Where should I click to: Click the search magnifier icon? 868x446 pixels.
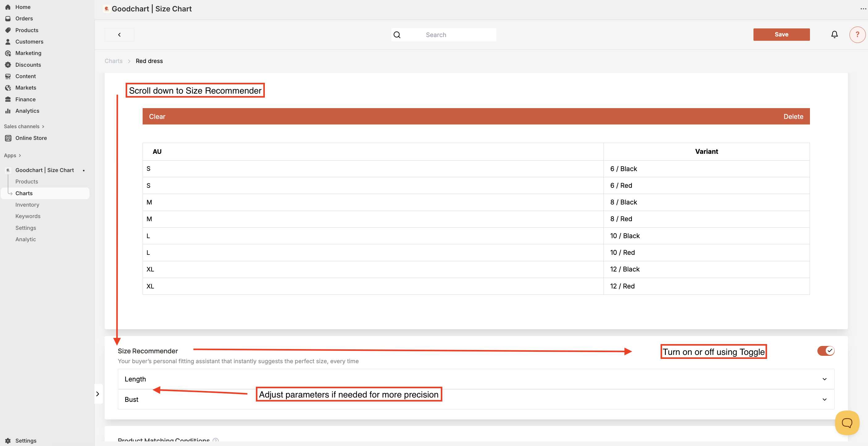pyautogui.click(x=397, y=35)
